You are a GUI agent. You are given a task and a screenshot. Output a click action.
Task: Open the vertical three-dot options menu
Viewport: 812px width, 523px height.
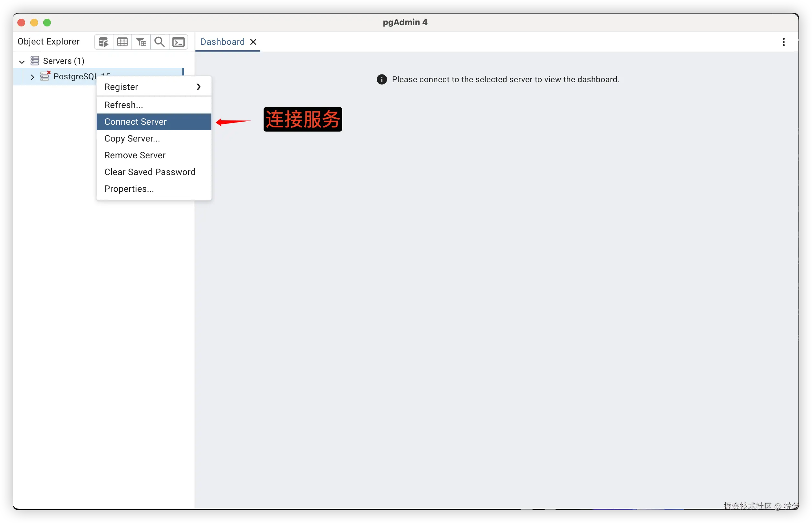(x=783, y=42)
